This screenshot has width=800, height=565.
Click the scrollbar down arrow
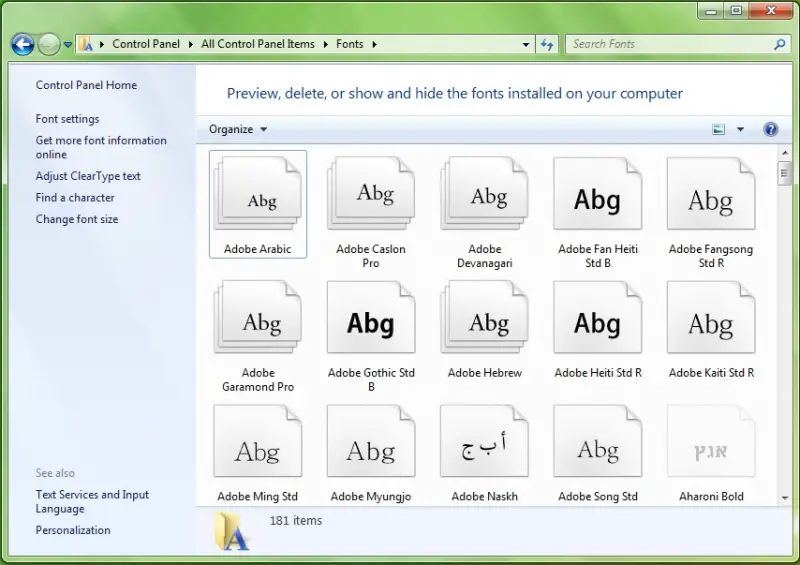[785, 498]
